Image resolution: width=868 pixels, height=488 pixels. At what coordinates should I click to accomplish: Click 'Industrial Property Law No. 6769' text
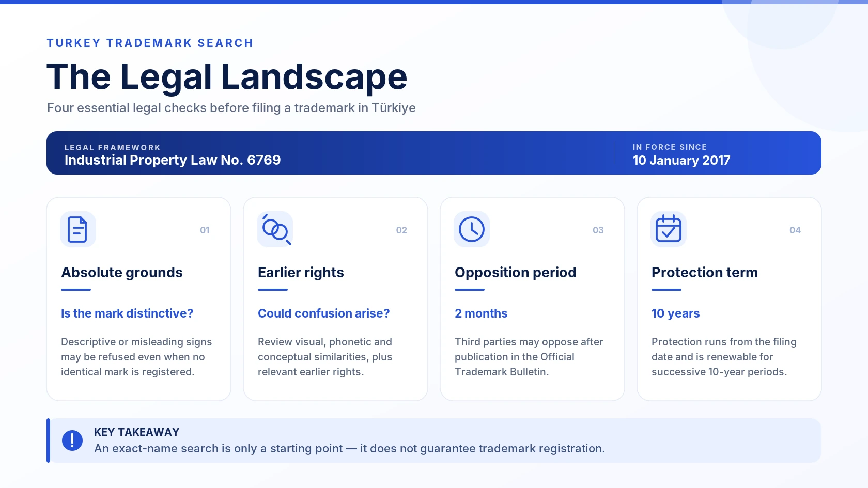173,160
